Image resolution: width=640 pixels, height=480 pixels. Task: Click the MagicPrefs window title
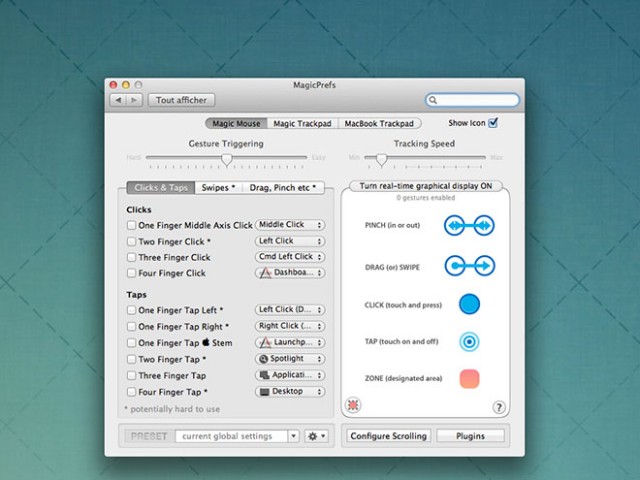[x=315, y=85]
